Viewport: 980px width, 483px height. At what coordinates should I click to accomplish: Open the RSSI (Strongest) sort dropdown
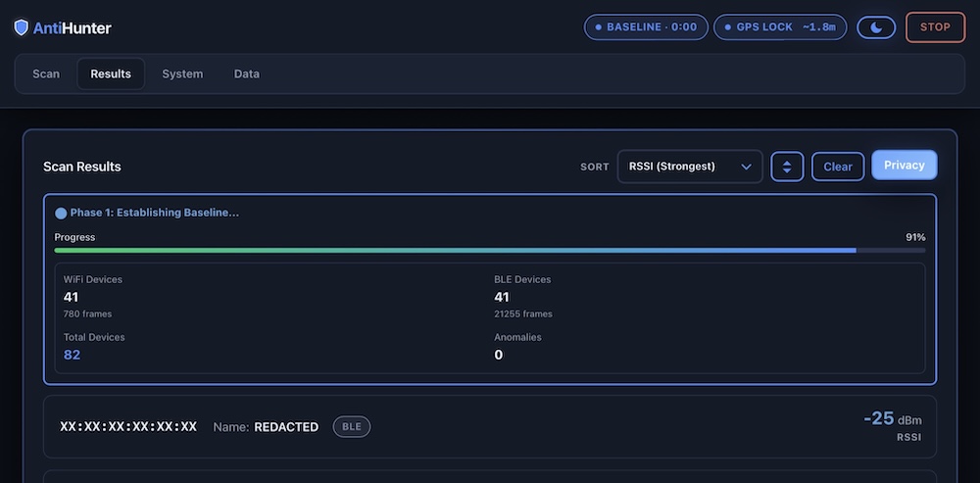coord(690,167)
